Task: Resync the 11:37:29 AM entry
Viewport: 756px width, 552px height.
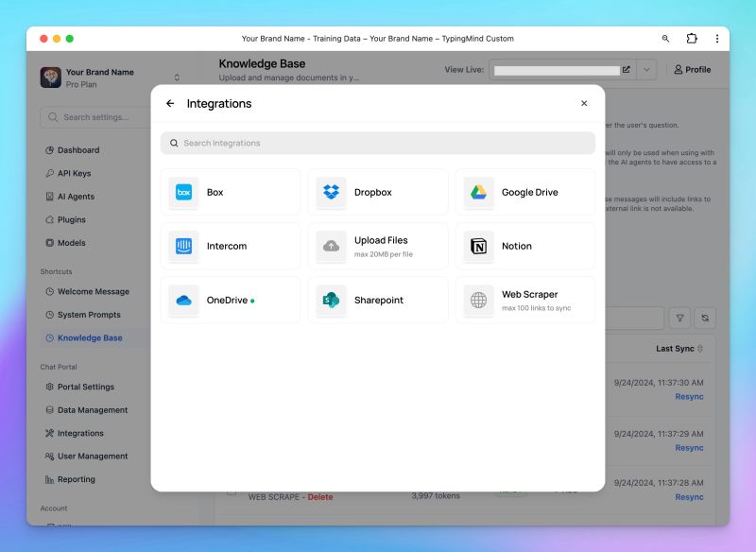Action: pyautogui.click(x=689, y=448)
